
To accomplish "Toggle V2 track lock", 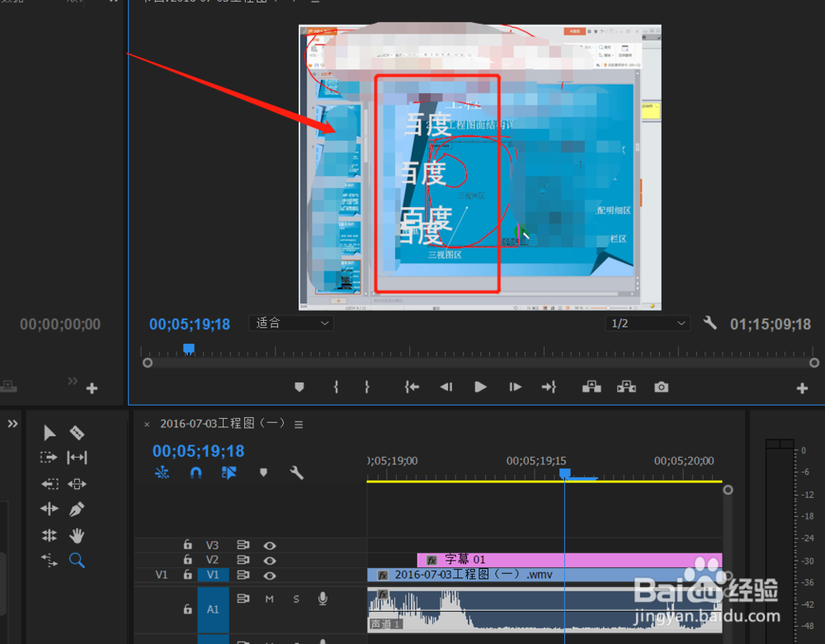I will (187, 559).
